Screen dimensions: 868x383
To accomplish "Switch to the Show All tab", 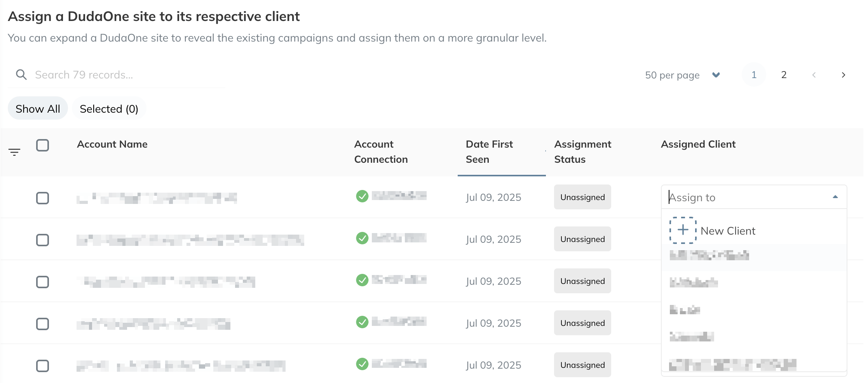I will (38, 109).
